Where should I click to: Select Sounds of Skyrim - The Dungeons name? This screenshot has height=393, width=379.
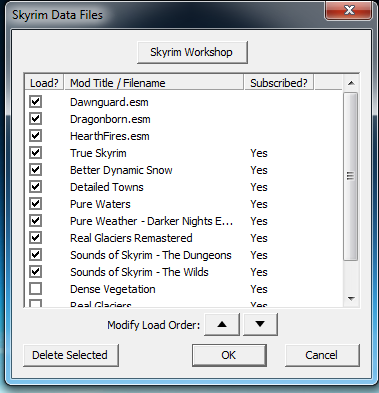(151, 255)
